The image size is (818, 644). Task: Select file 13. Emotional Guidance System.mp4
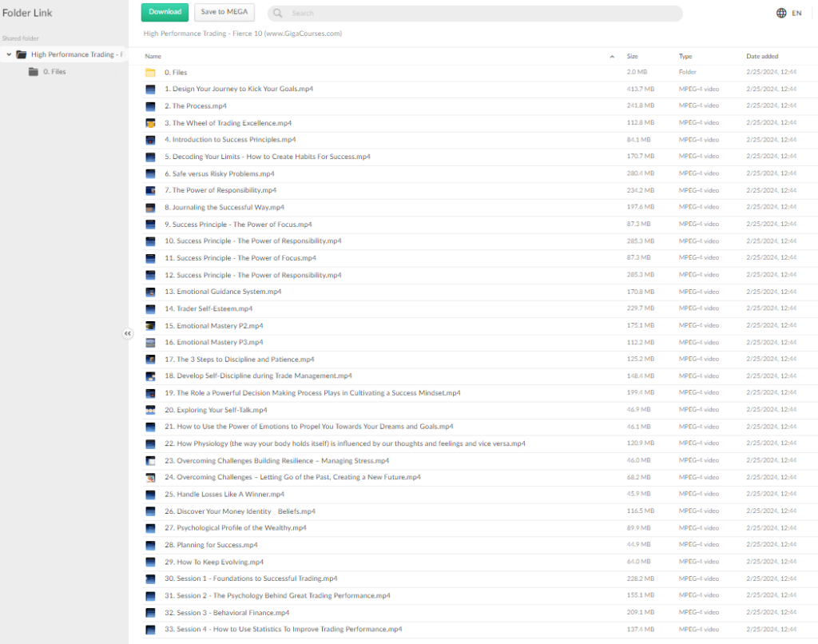click(x=228, y=292)
